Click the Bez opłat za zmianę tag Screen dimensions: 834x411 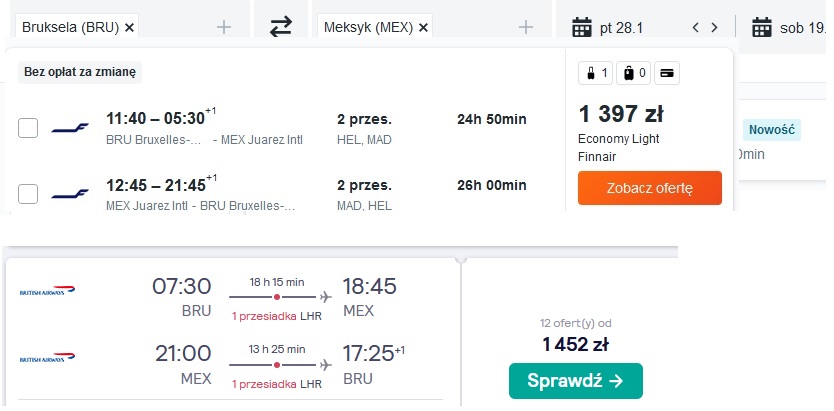[80, 72]
